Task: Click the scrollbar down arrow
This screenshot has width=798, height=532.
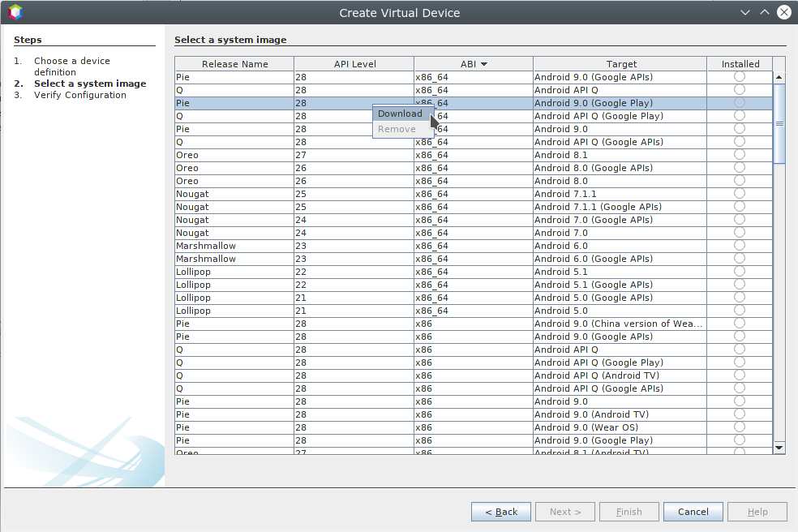Action: [779, 447]
